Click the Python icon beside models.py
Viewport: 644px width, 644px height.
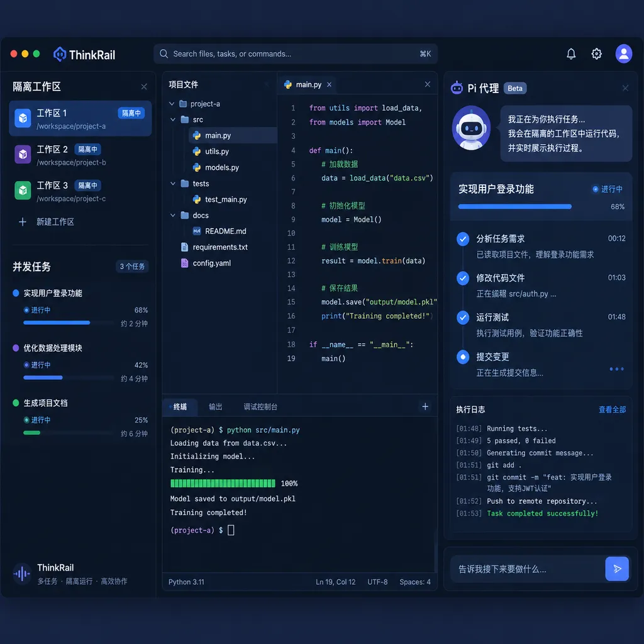pyautogui.click(x=197, y=167)
